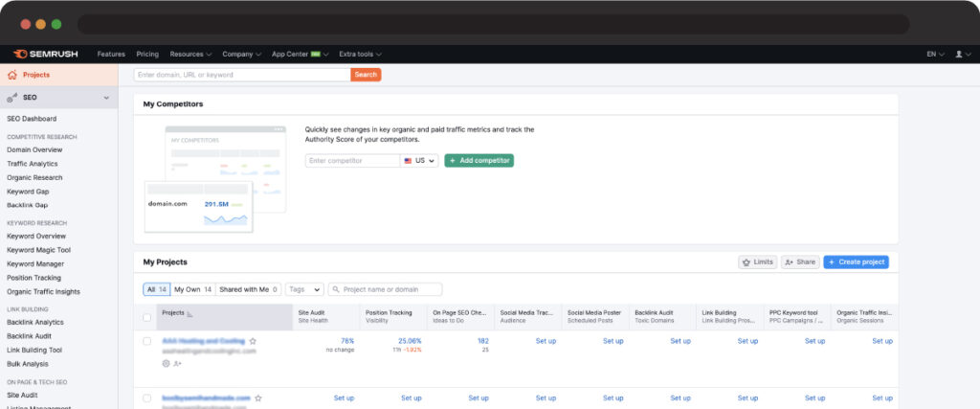
Task: Open Backlink Analytics
Action: click(35, 323)
